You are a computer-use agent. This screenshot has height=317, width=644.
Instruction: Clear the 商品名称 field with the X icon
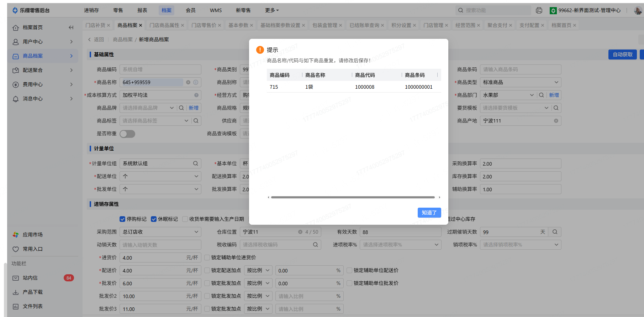point(188,82)
